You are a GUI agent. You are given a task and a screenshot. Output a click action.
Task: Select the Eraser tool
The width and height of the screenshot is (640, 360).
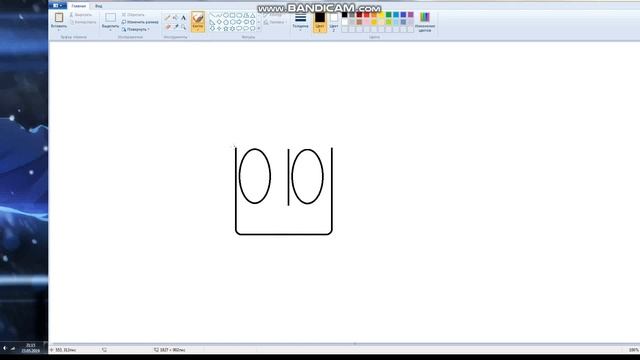(167, 27)
